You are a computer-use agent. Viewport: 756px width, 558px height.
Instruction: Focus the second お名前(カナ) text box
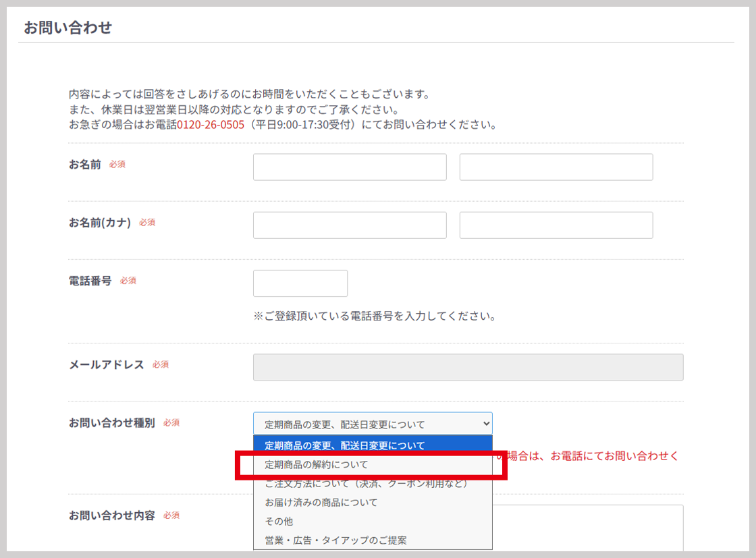click(x=556, y=225)
